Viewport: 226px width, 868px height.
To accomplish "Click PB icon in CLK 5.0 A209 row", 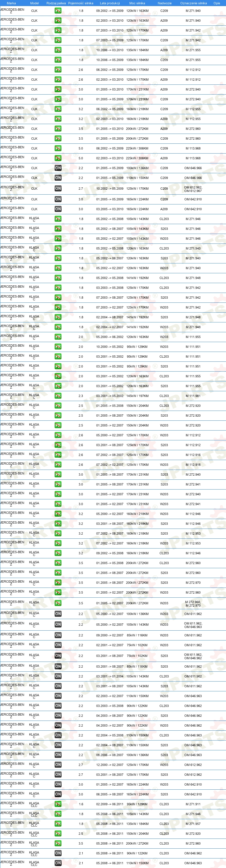I will tap(58, 158).
